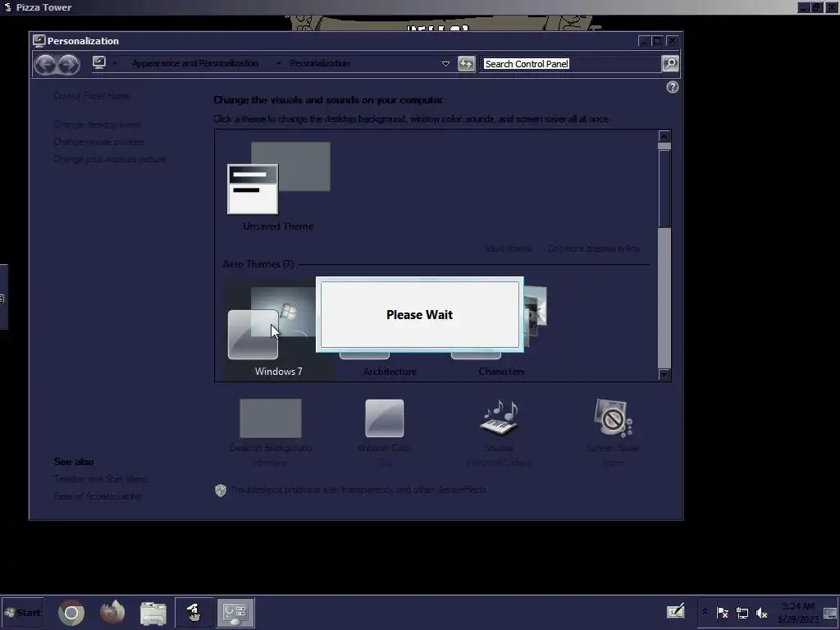Go back using the Back arrow
Viewport: 840px width, 630px height.
click(46, 65)
